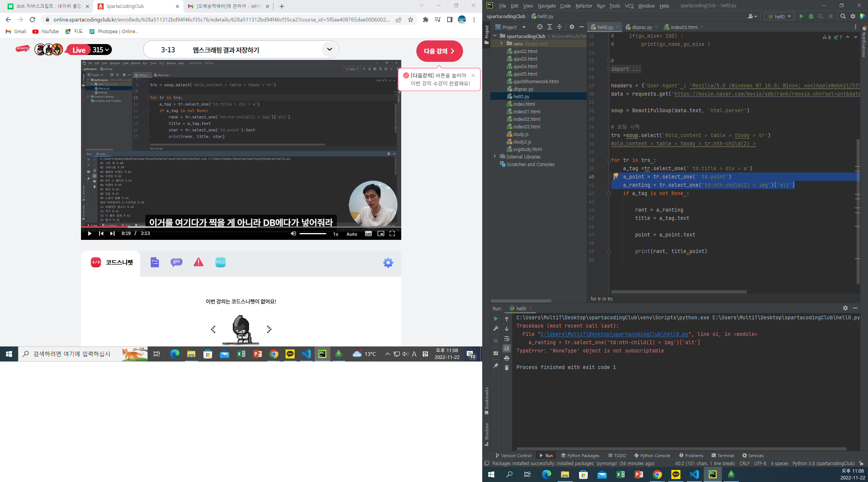Expand External Libraries in project tree
This screenshot has width=868, height=482.
coord(495,157)
